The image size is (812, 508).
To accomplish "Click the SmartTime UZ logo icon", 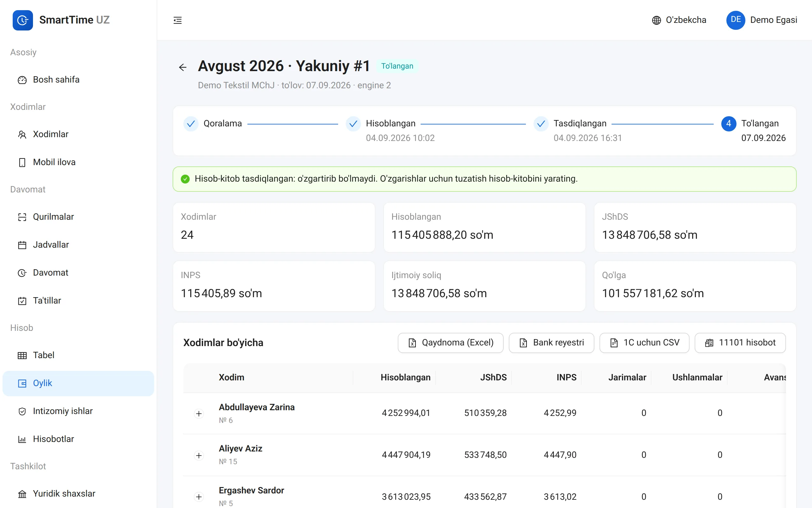I will click(x=23, y=20).
